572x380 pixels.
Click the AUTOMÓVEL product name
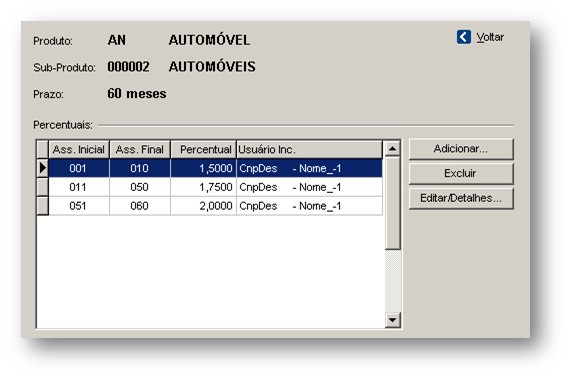[209, 40]
